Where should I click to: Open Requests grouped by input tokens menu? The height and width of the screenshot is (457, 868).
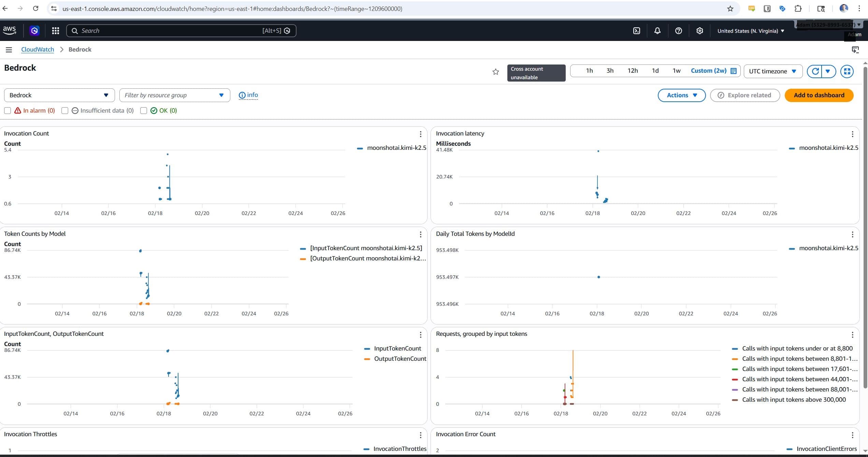pyautogui.click(x=852, y=335)
